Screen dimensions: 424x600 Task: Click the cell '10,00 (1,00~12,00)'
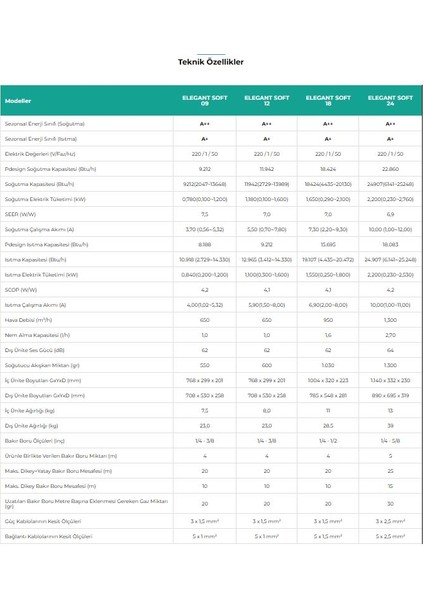click(390, 230)
